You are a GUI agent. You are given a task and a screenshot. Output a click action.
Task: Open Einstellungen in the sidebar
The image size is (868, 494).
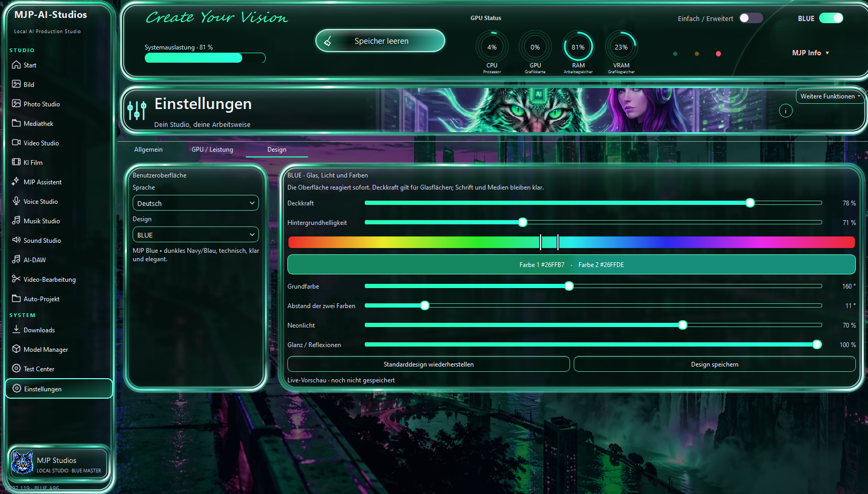point(59,389)
